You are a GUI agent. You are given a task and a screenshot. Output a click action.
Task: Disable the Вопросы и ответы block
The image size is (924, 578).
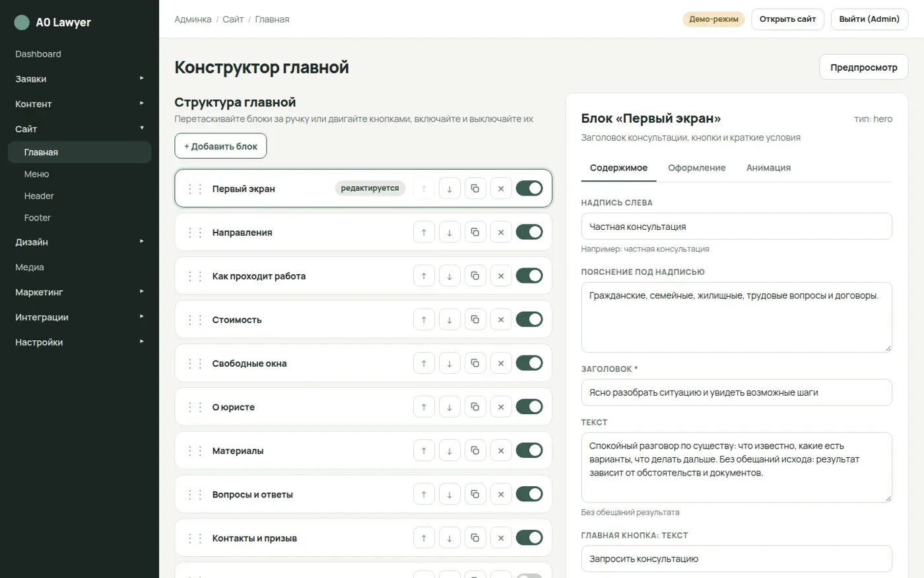[529, 493]
